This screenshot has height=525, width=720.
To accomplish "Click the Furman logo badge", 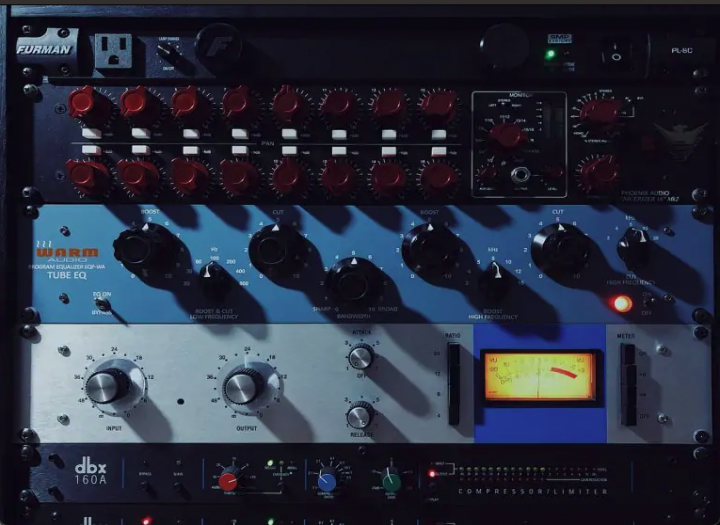I will click(x=45, y=49).
